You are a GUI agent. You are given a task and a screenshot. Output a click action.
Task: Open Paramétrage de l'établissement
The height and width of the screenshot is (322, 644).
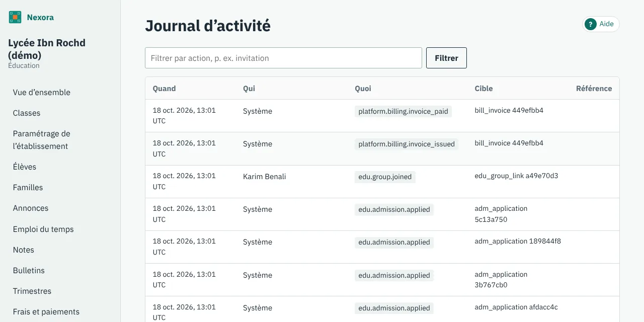tap(42, 140)
